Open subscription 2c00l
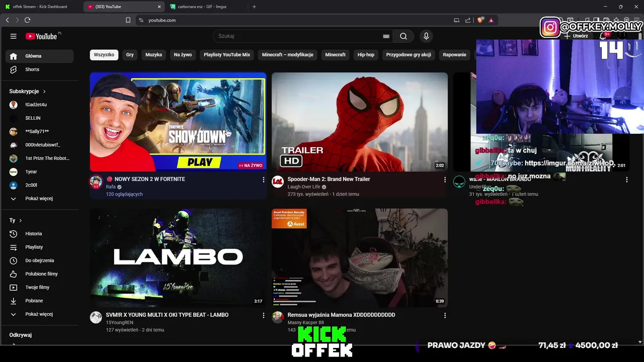 coord(39,185)
